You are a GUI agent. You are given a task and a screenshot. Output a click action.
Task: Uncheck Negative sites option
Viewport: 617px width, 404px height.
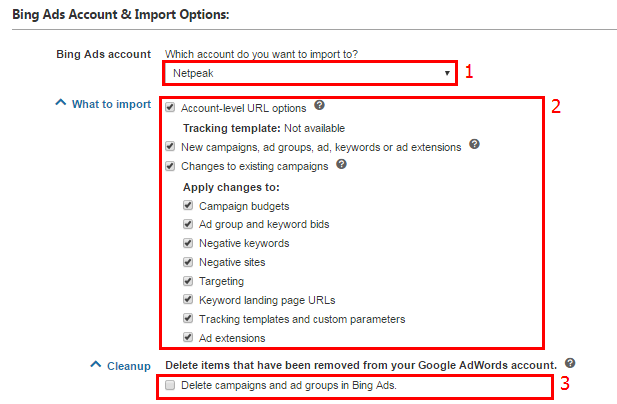(x=188, y=262)
